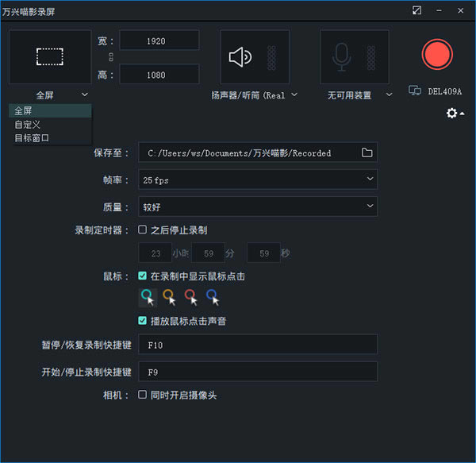Click the aspect ratio lock link icon
The height and width of the screenshot is (463, 476).
tap(110, 57)
